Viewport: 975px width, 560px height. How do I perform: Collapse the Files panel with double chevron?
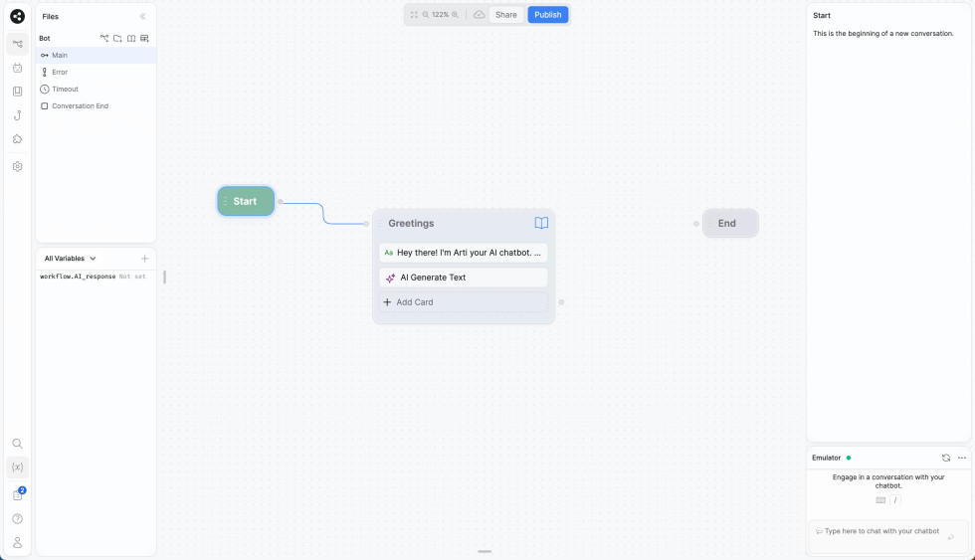click(143, 17)
